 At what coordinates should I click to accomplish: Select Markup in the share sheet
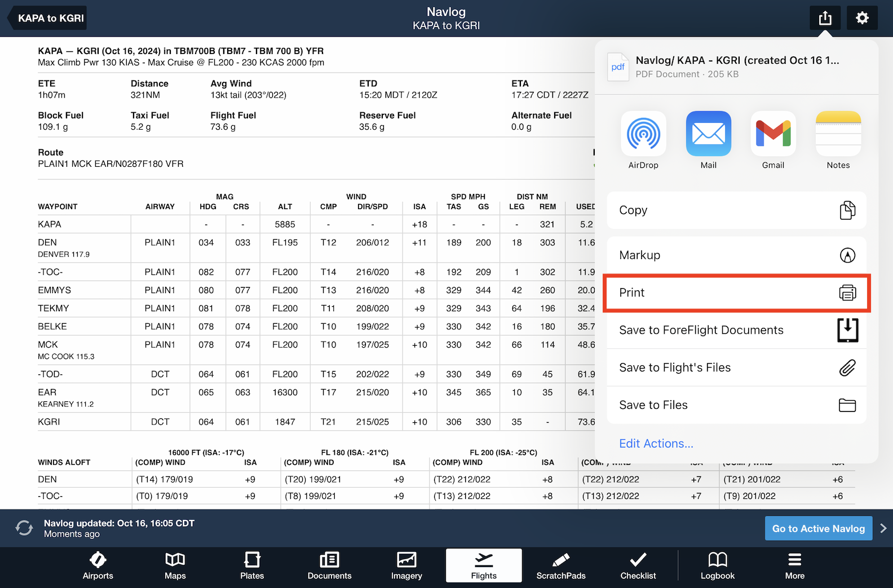point(736,255)
